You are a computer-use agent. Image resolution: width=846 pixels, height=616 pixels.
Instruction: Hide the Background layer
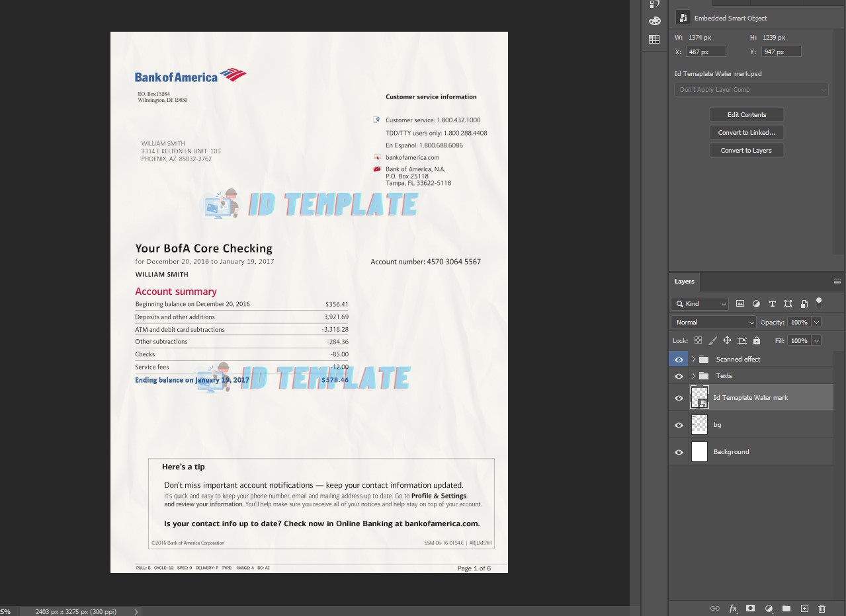[679, 452]
